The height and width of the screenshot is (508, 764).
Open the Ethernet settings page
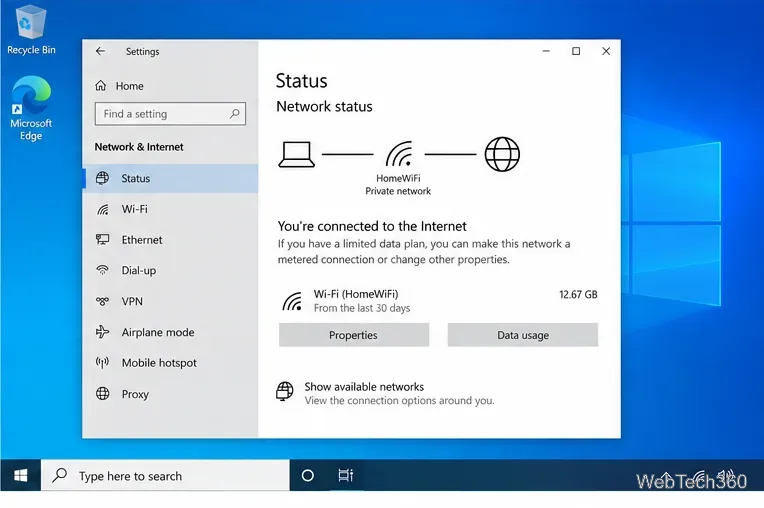pyautogui.click(x=171, y=240)
